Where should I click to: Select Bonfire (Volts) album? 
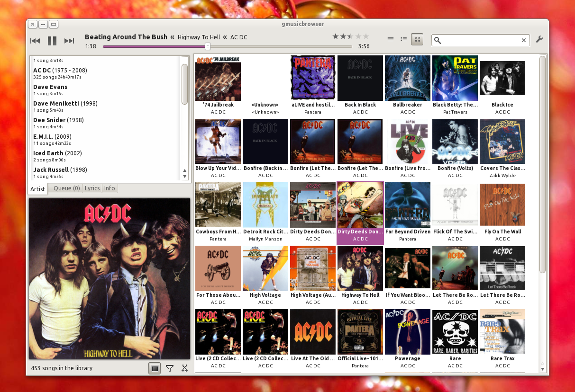(x=455, y=149)
